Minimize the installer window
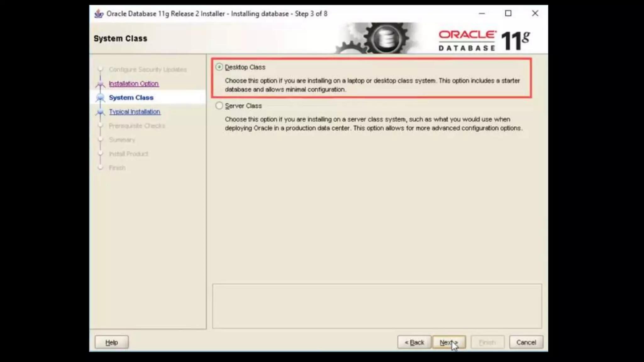This screenshot has width=644, height=362. coord(482,14)
